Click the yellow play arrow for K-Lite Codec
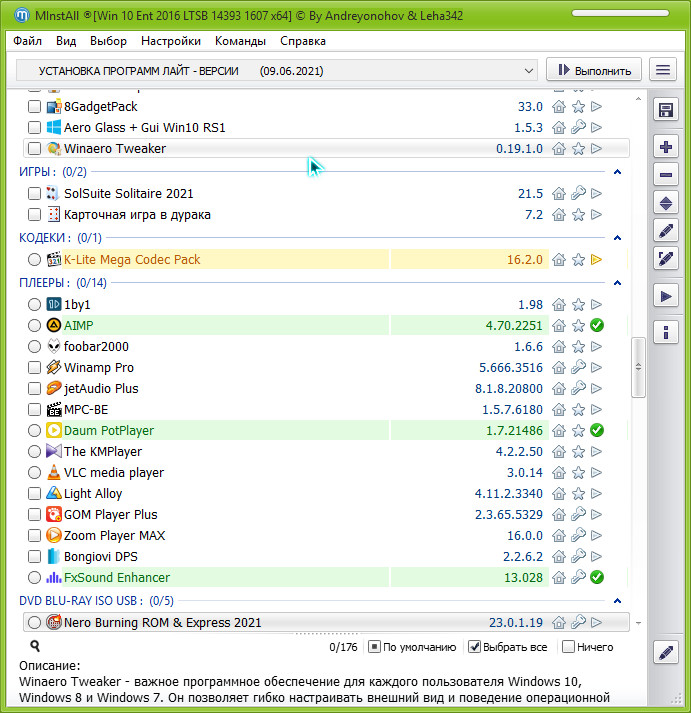 pos(597,260)
